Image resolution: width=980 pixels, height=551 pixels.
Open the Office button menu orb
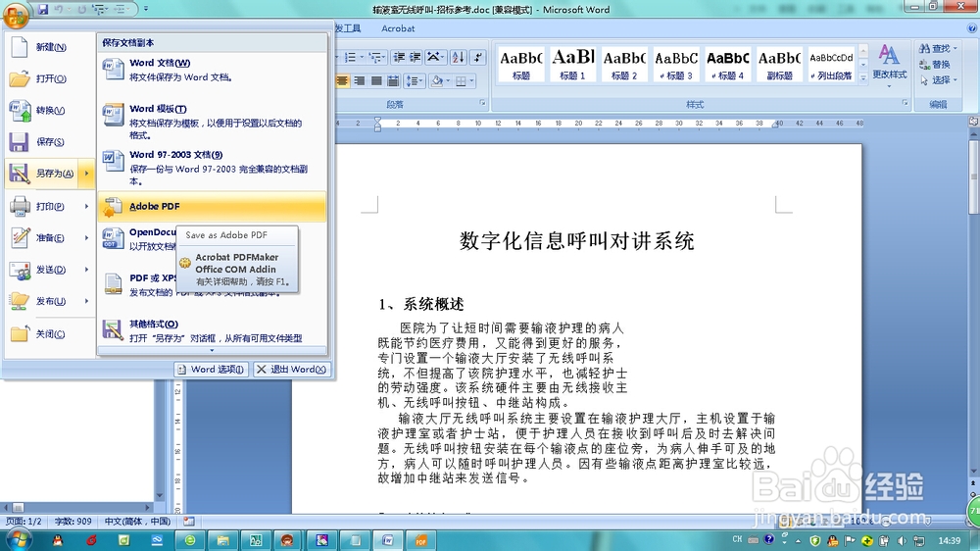(15, 16)
